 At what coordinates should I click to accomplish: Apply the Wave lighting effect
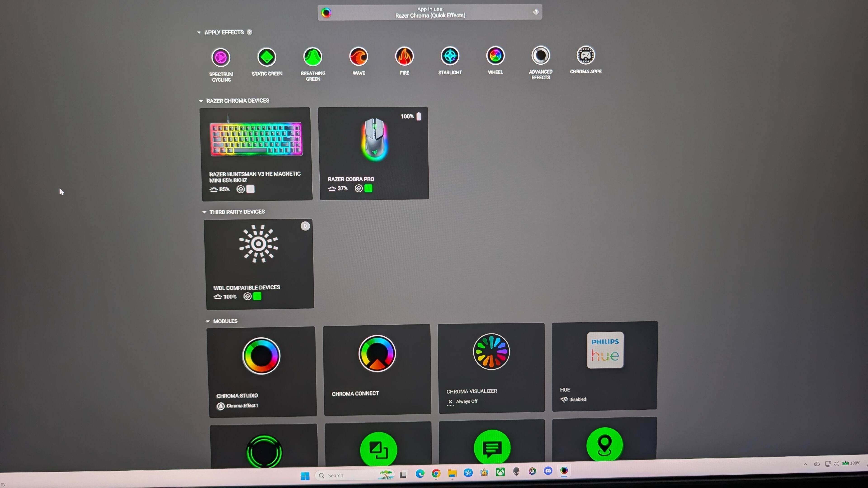click(x=359, y=61)
